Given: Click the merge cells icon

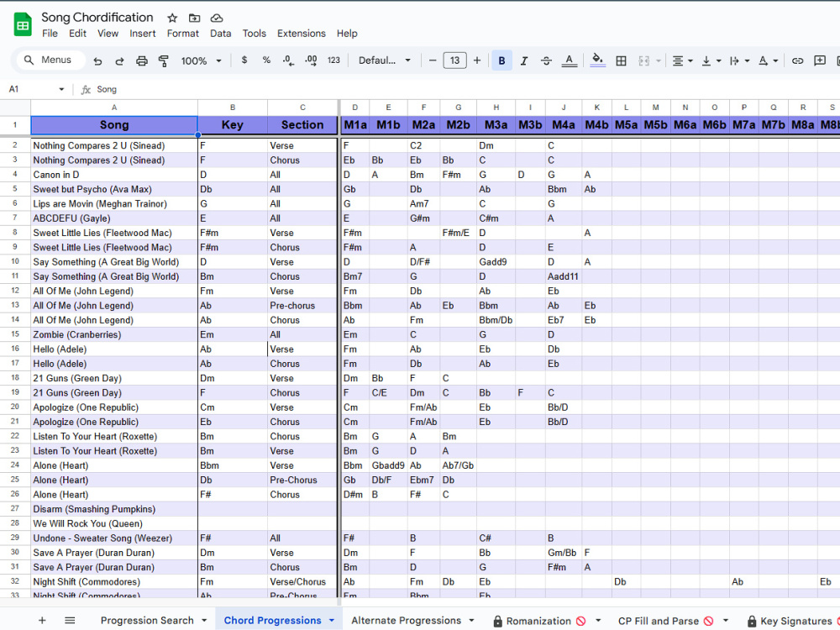Looking at the screenshot, I should pos(644,60).
